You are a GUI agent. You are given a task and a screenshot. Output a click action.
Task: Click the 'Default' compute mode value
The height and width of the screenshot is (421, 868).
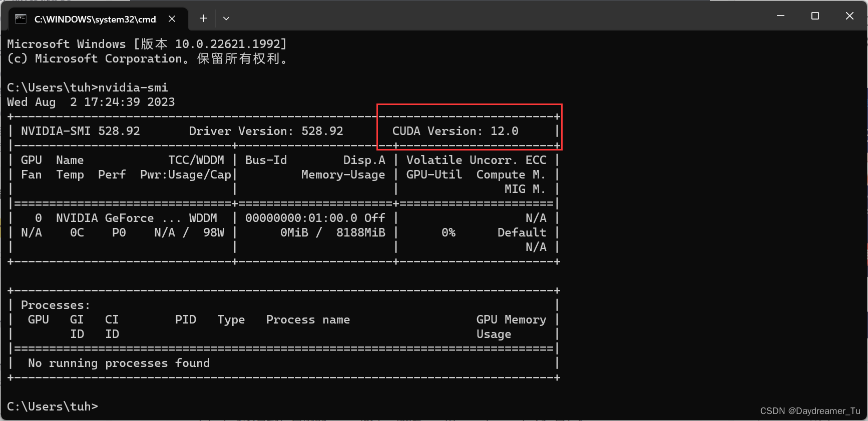[x=522, y=232]
